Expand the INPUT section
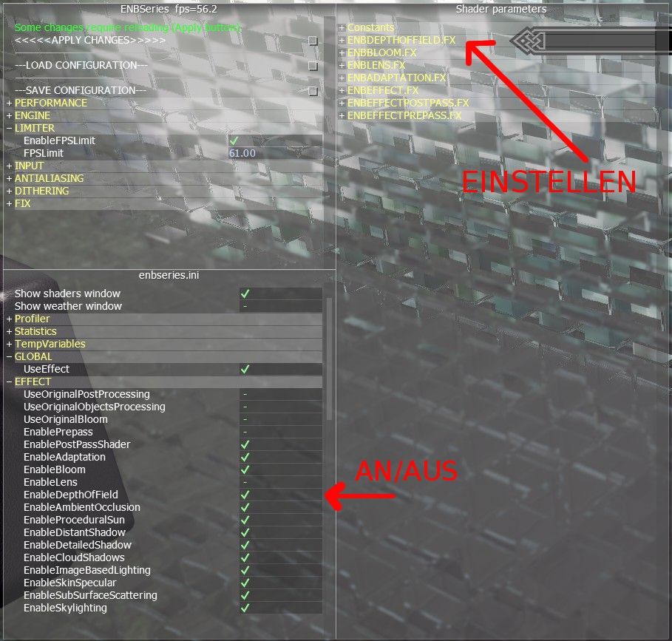 coord(9,166)
